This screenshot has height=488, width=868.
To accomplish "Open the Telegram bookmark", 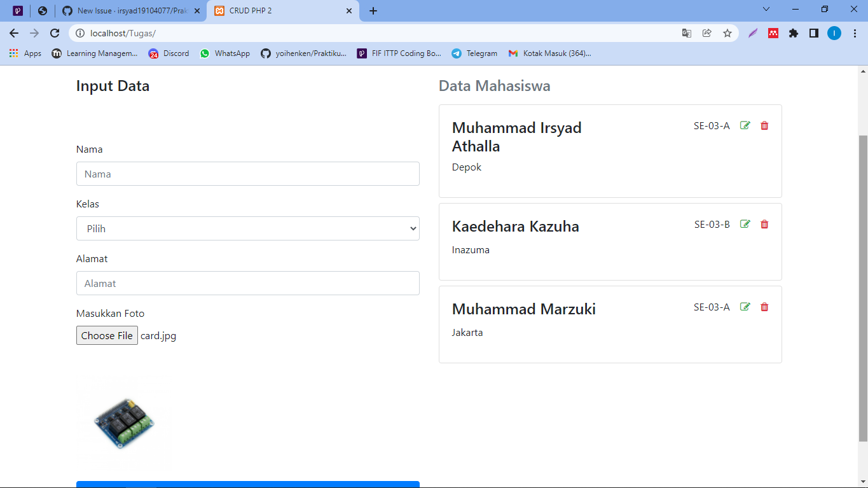I will (475, 53).
